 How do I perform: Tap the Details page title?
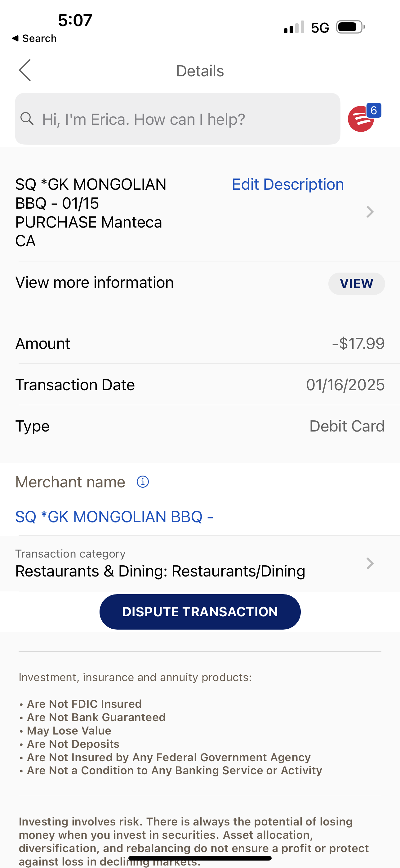[200, 71]
